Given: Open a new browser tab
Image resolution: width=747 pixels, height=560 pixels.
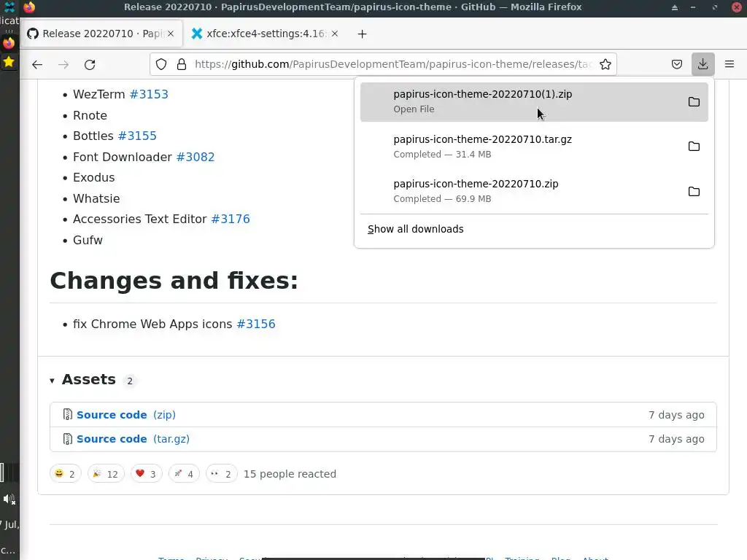Looking at the screenshot, I should point(362,34).
